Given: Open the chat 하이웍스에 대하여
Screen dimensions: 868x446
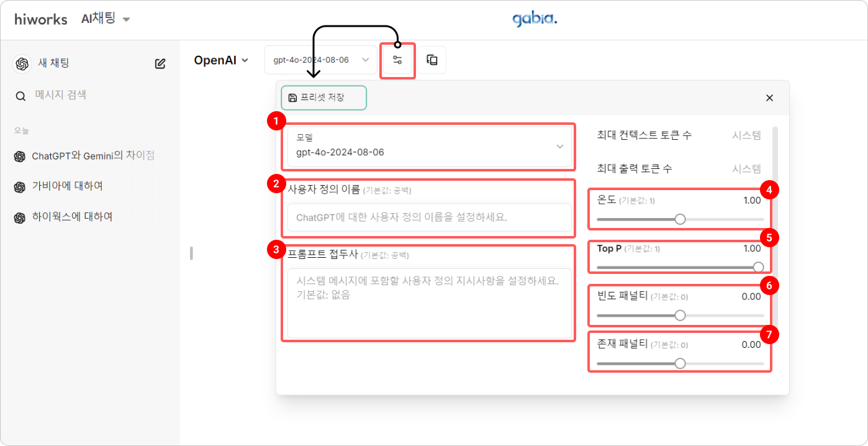Looking at the screenshot, I should [72, 217].
